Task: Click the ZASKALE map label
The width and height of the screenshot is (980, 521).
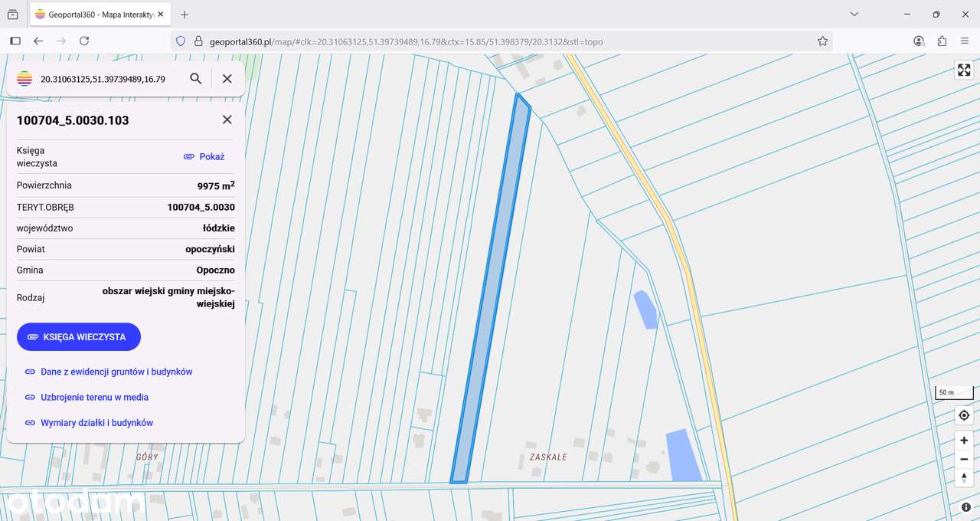Action: point(548,457)
